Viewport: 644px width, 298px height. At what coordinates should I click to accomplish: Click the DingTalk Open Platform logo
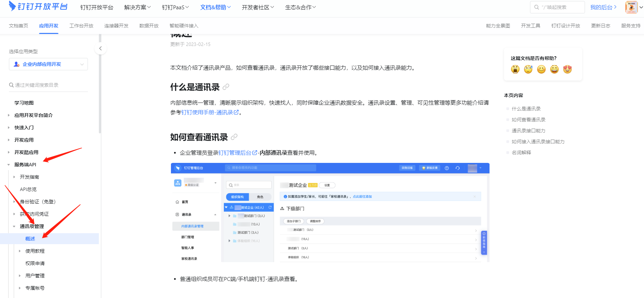tap(38, 7)
